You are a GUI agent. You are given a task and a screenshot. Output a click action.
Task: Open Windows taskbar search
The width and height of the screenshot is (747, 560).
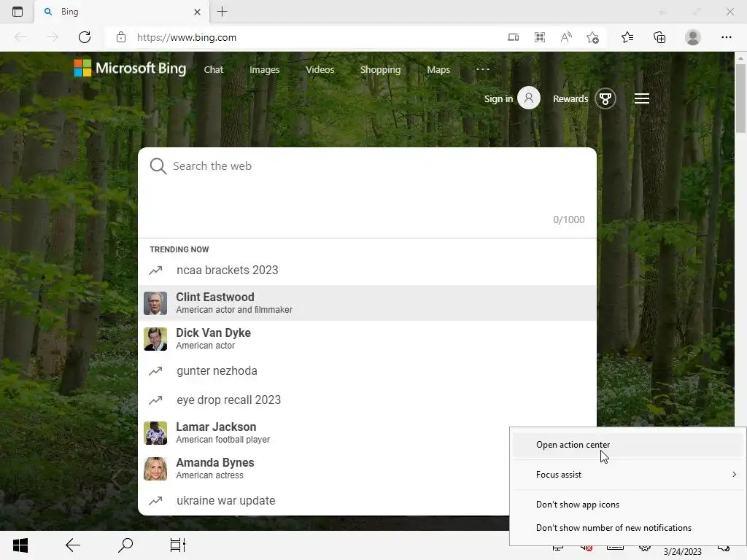tap(125, 545)
